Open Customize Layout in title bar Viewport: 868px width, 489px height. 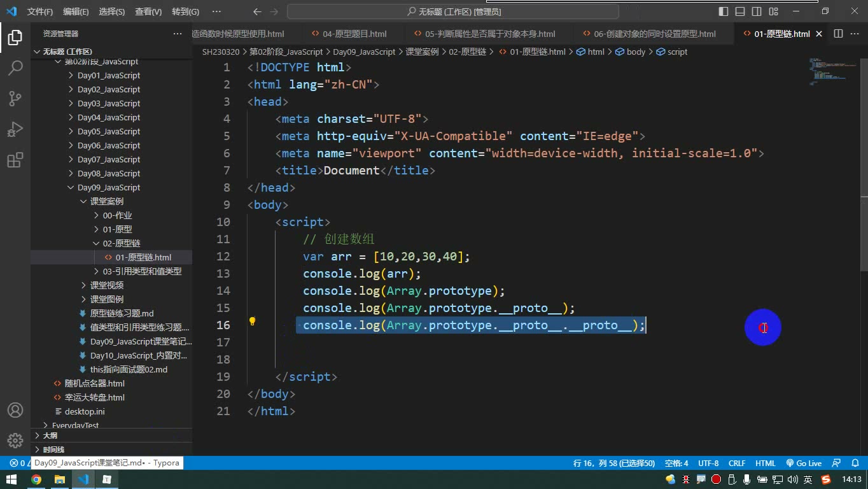point(773,11)
